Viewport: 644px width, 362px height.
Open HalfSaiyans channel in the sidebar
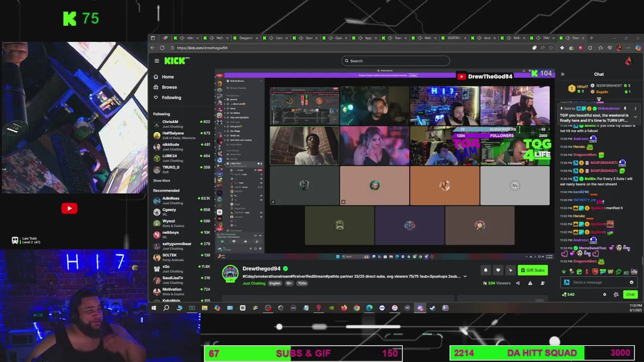click(182, 135)
